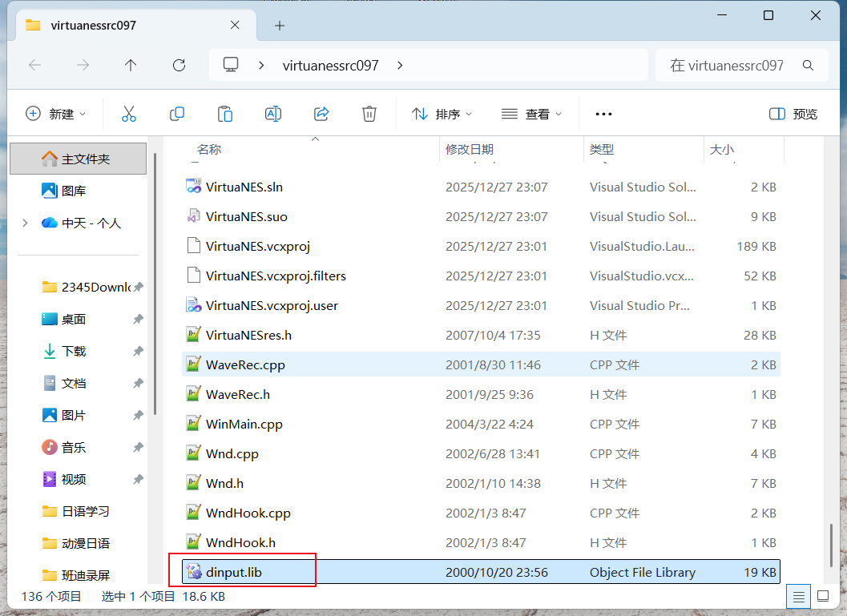Click the This PC monitor icon in address bar
Viewport: 847px width, 616px height.
pyautogui.click(x=231, y=65)
